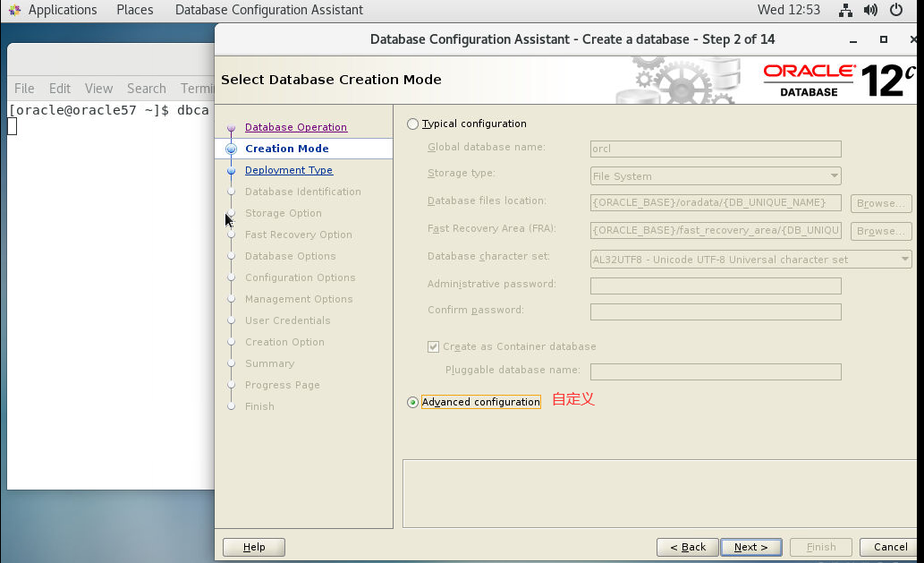Open the power menu icon

click(x=896, y=10)
